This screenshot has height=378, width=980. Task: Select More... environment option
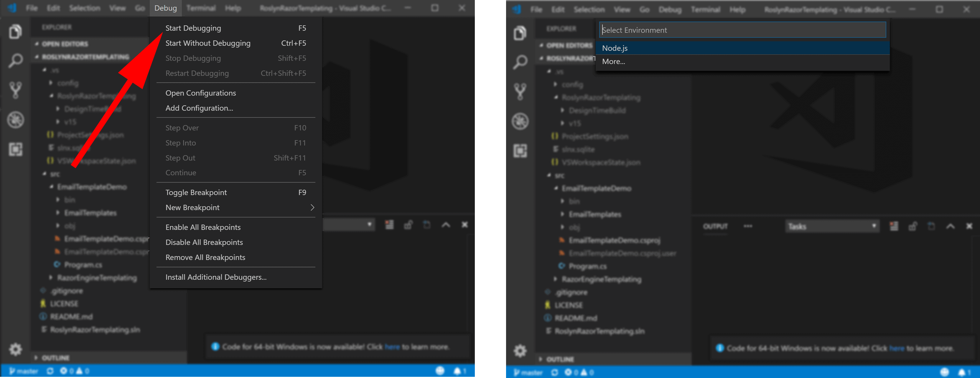pyautogui.click(x=743, y=61)
